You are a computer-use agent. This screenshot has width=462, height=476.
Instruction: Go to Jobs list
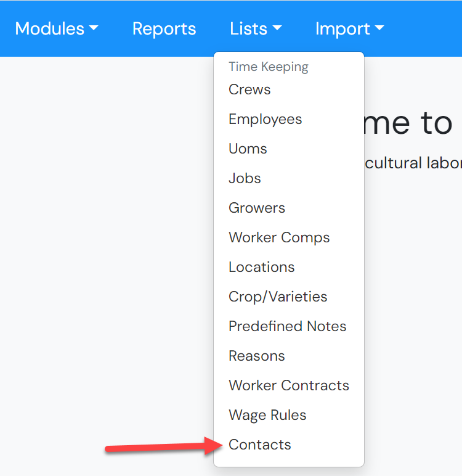click(289, 178)
